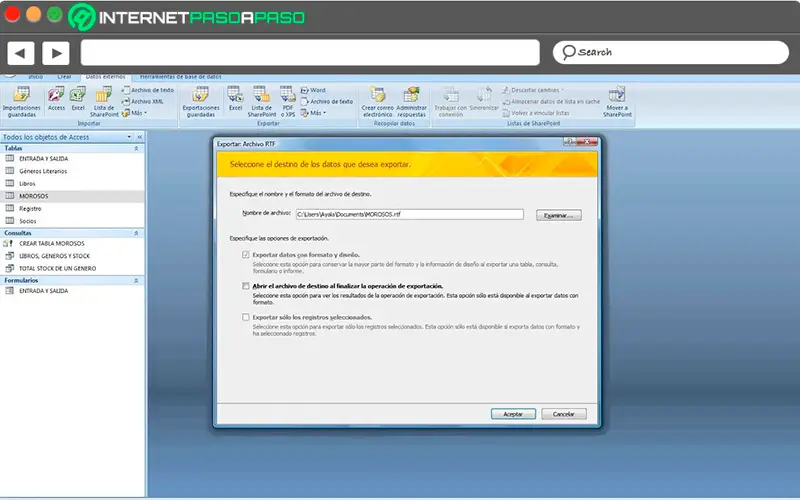Click the Examinar button
Viewport: 800px width, 500px height.
pos(559,215)
